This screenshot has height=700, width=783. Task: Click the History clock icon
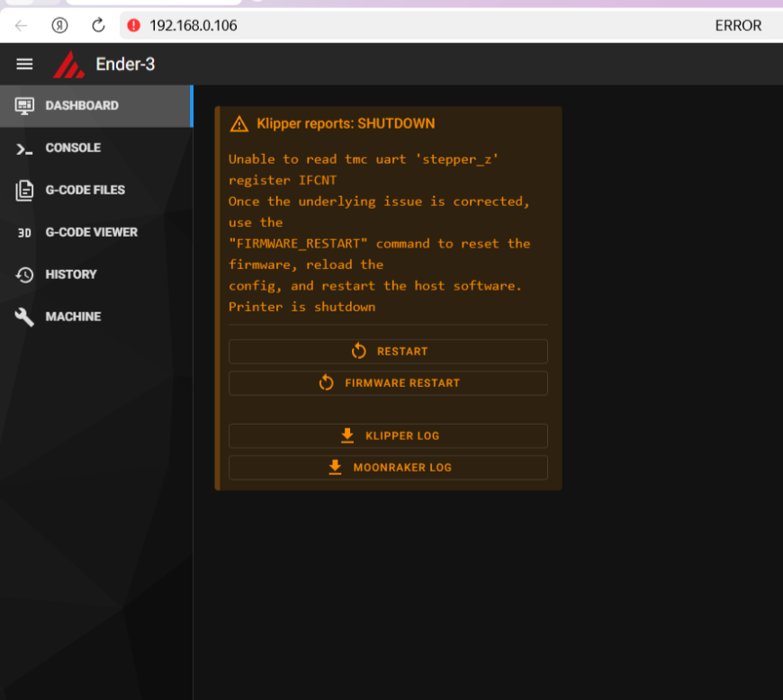point(24,275)
